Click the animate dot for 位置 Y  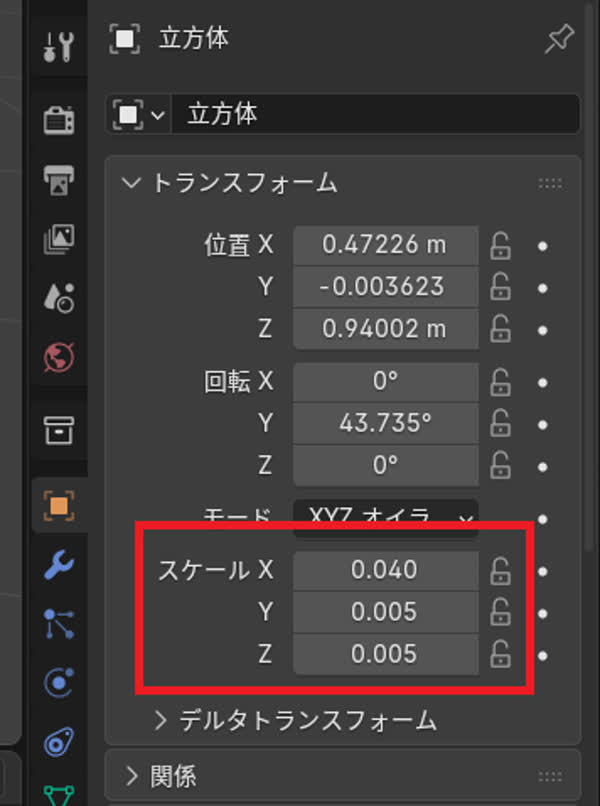tap(542, 288)
